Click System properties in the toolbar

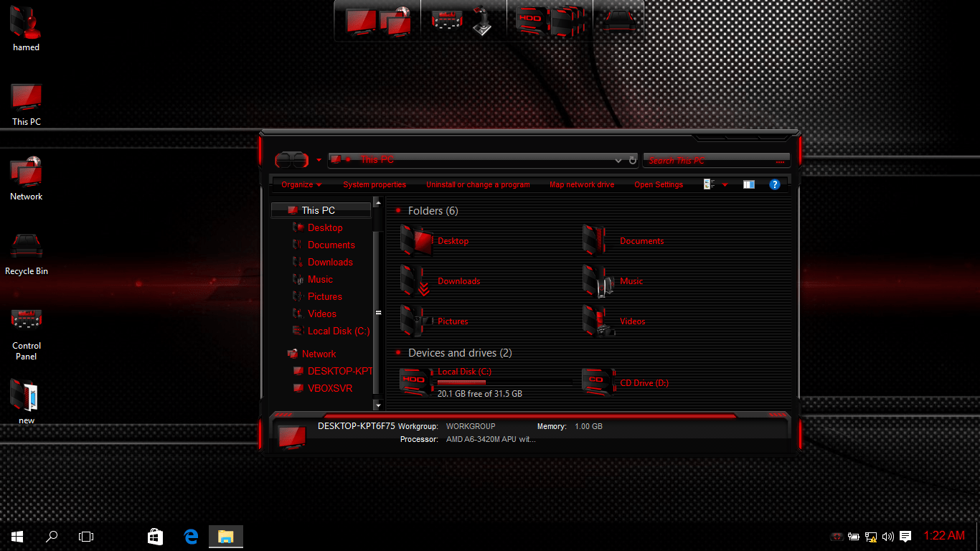tap(374, 184)
